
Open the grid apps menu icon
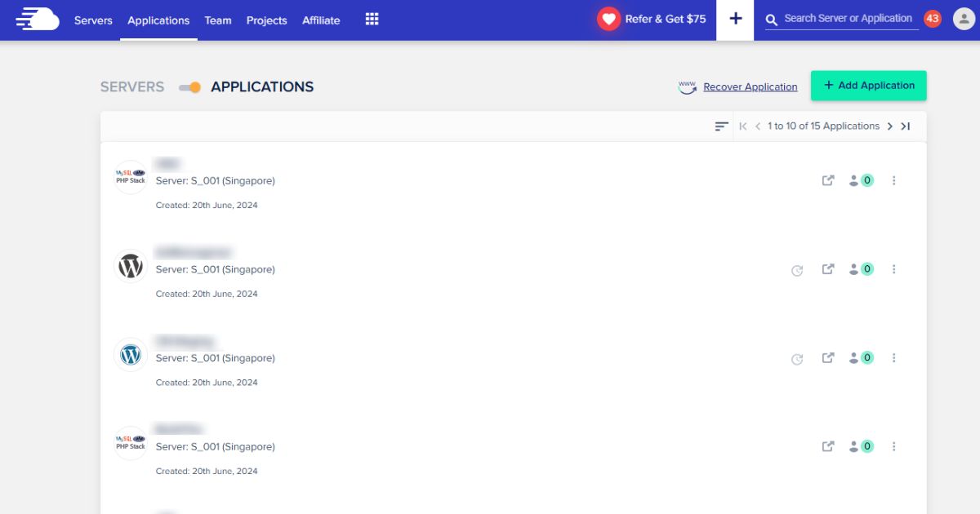pyautogui.click(x=372, y=20)
